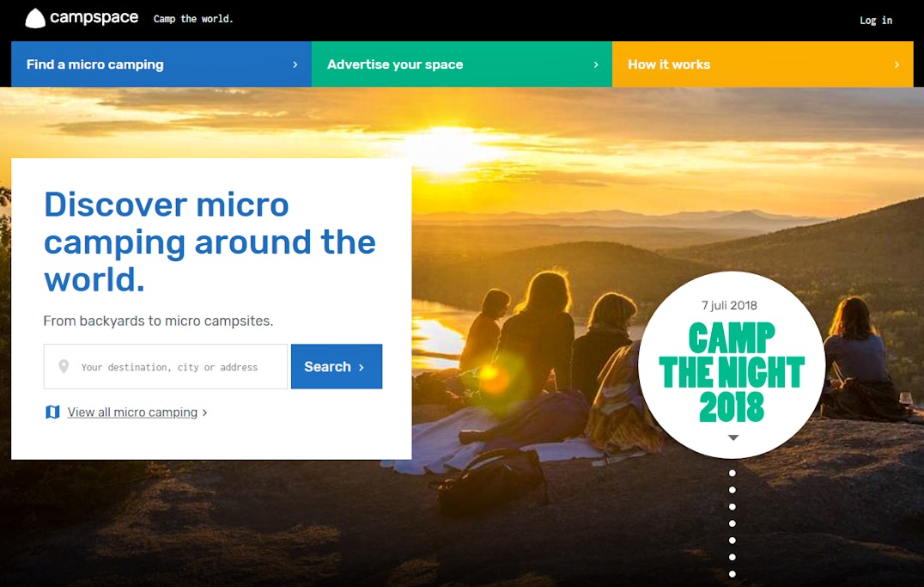Click the first dot below the event badge
Screen dimensions: 924x587
tap(732, 474)
